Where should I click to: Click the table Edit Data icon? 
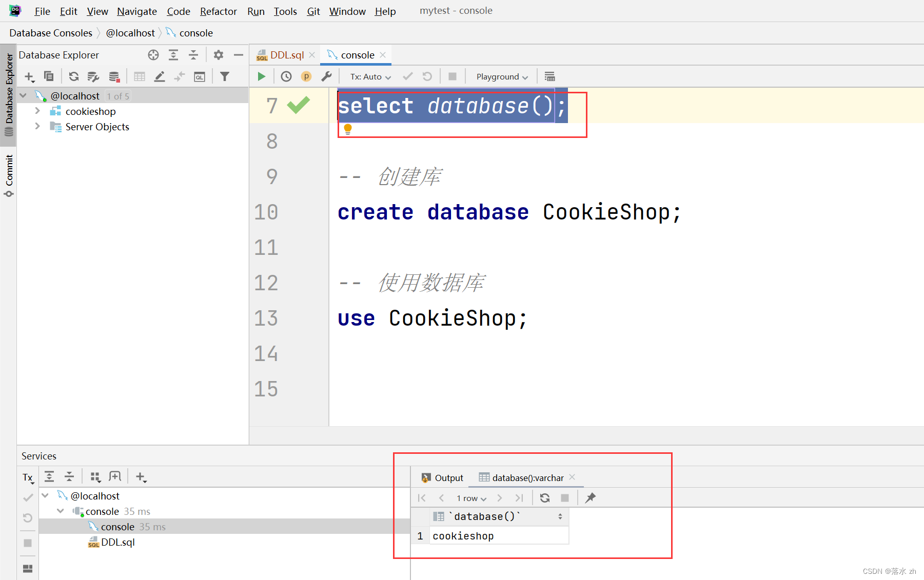(140, 76)
